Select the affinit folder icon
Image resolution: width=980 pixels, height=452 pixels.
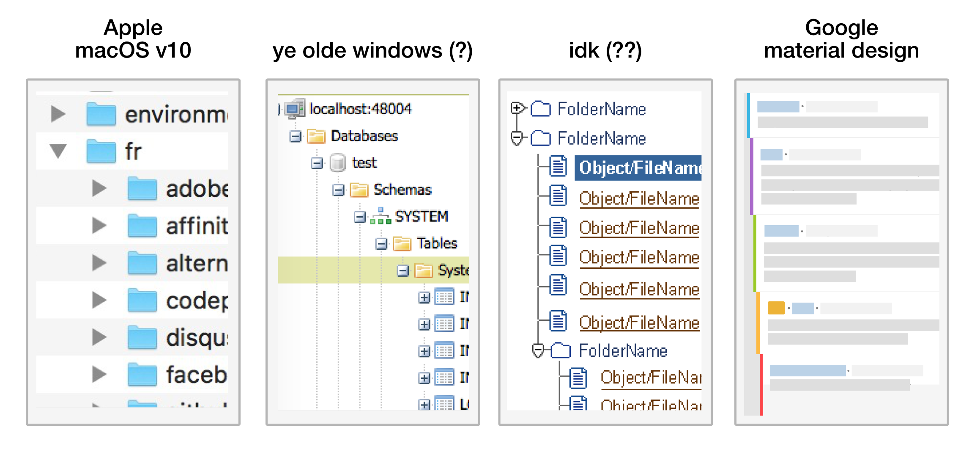142,226
